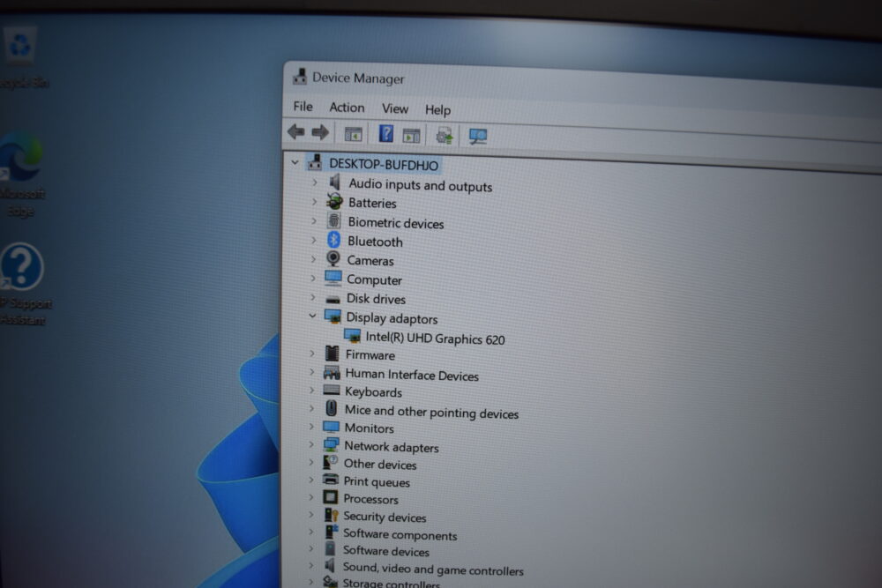Select the 'Software components' label

click(x=400, y=534)
